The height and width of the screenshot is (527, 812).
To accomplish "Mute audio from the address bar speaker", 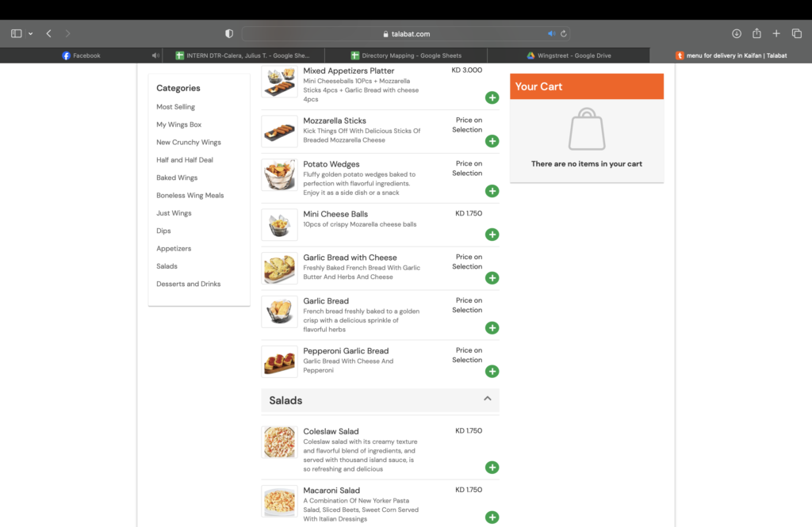I will [x=552, y=34].
